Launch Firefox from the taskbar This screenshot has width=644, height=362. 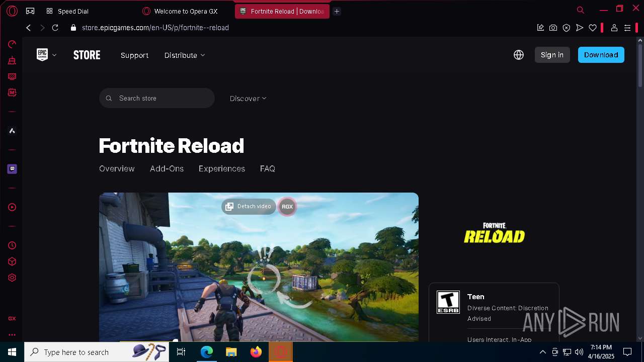click(256, 352)
